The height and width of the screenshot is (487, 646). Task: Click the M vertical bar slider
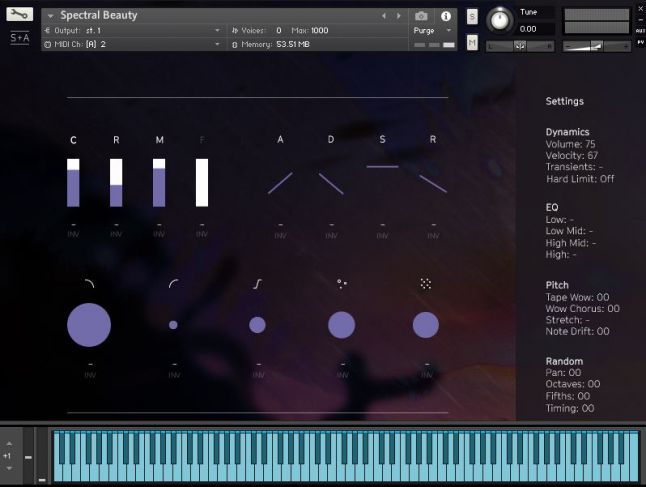tap(159, 182)
